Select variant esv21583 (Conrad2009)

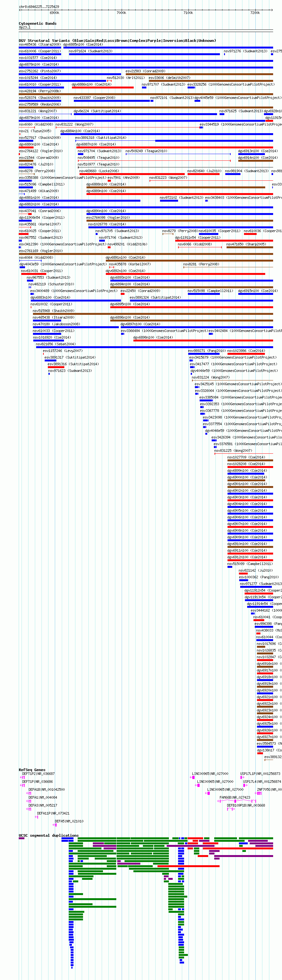coord(145,71)
